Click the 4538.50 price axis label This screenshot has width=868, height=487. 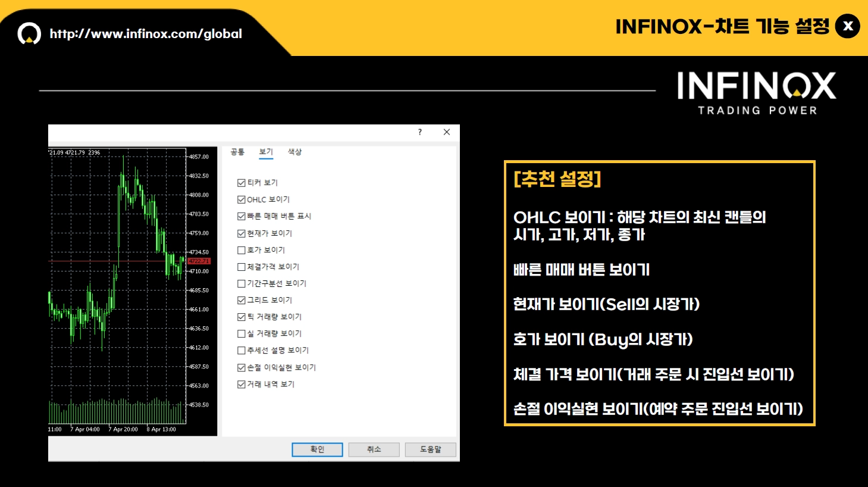pos(199,404)
